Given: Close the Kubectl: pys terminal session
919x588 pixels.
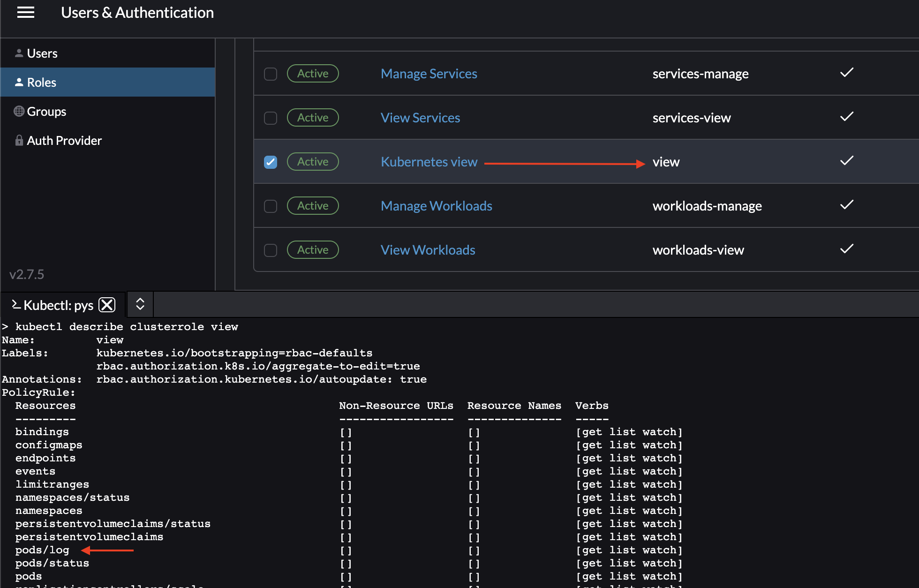Looking at the screenshot, I should click(107, 305).
